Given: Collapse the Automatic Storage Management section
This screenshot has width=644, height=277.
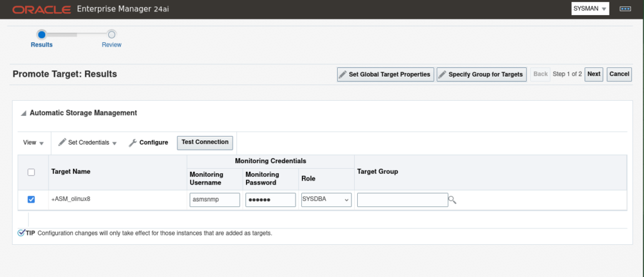Looking at the screenshot, I should pos(23,113).
